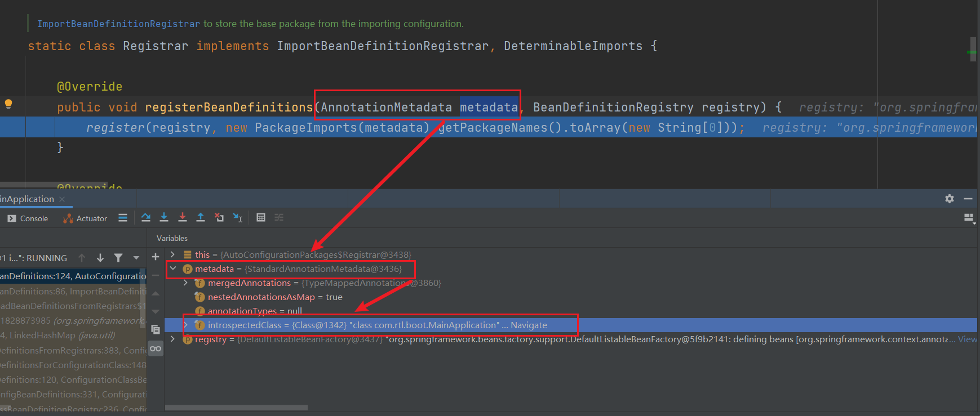Click the registerBeanDefinitions method name

coord(229,107)
